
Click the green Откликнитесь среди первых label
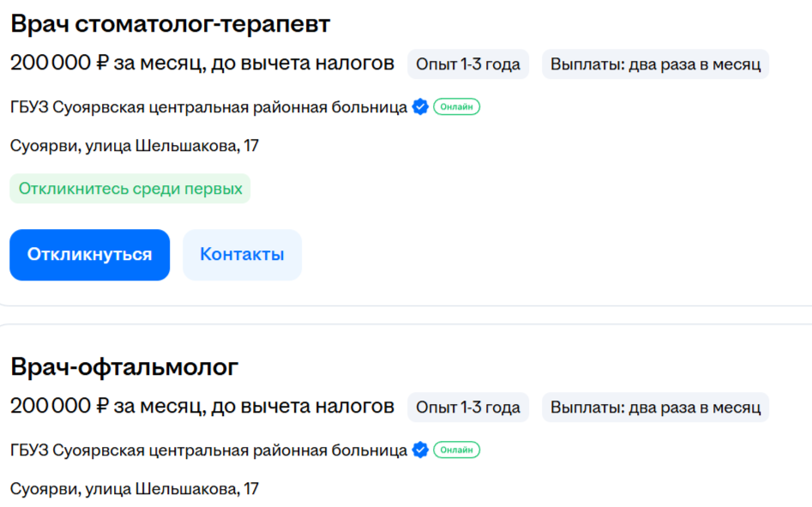(130, 189)
